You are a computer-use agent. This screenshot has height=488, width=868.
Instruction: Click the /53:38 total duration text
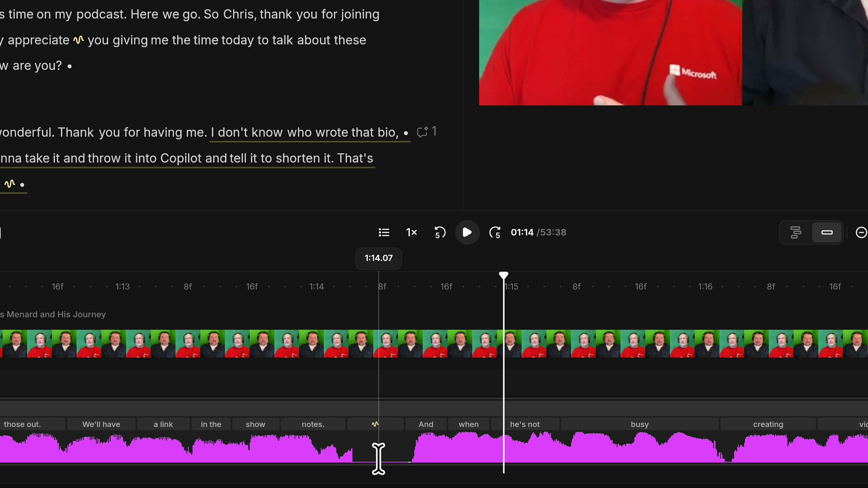552,233
